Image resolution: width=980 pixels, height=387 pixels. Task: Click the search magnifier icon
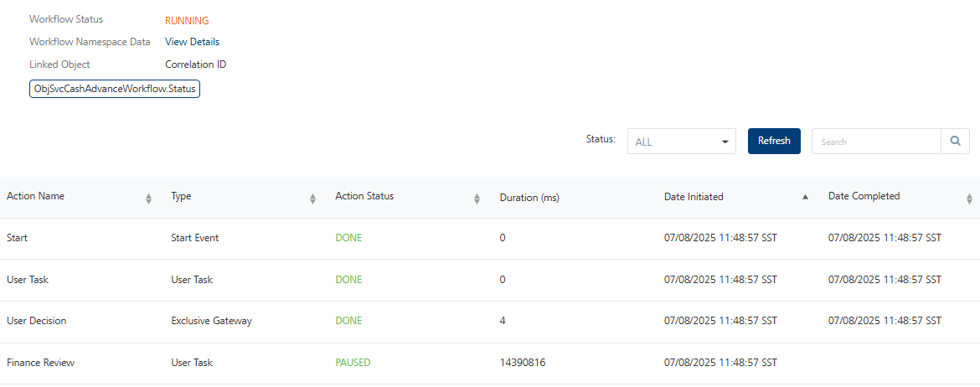(x=955, y=142)
